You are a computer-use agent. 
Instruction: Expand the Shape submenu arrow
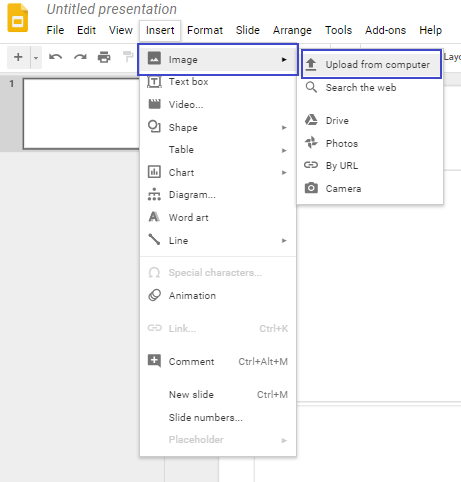284,128
